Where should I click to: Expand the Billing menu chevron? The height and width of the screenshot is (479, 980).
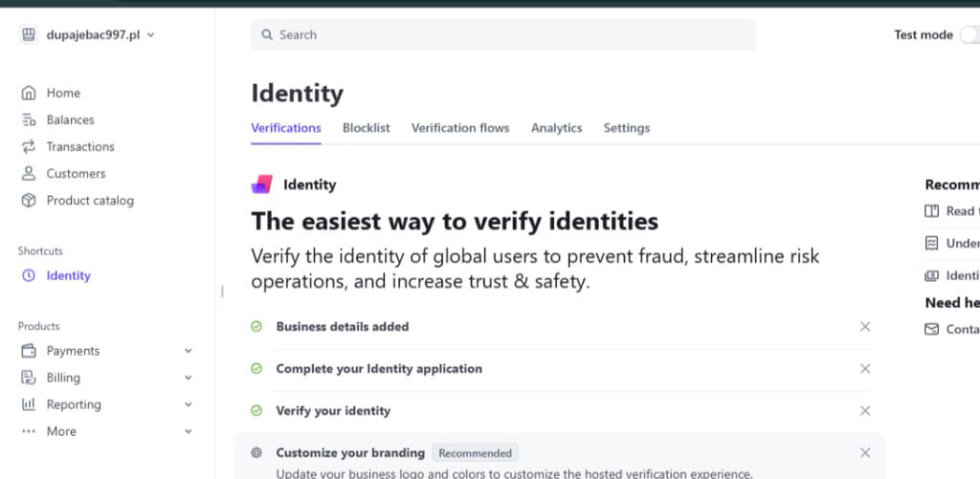tap(189, 378)
